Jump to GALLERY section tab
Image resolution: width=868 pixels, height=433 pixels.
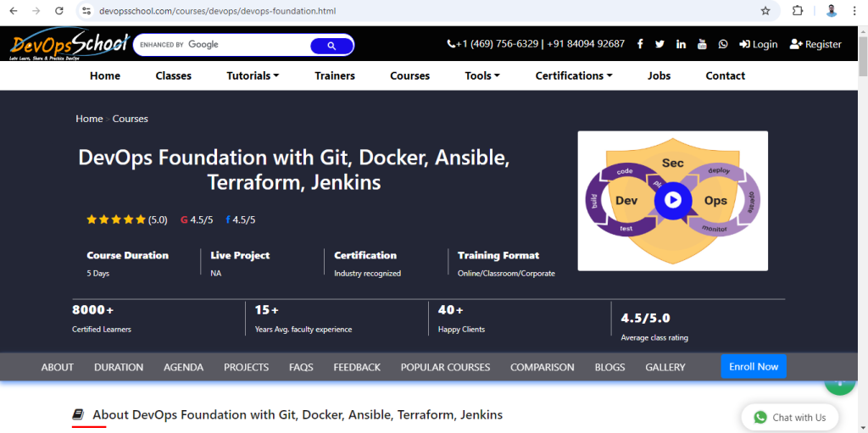pos(665,367)
